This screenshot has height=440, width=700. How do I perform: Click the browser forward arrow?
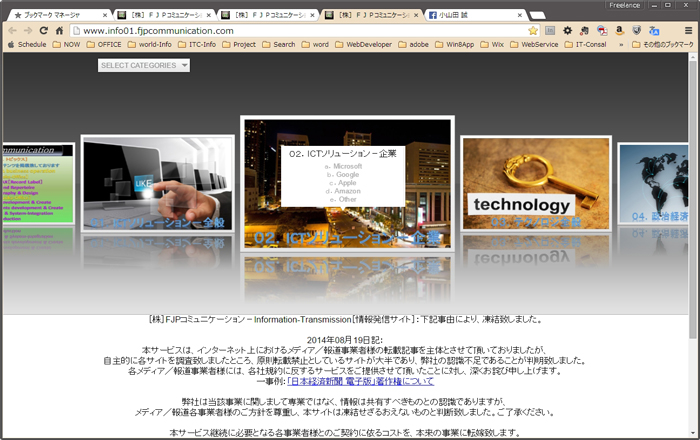click(x=28, y=31)
